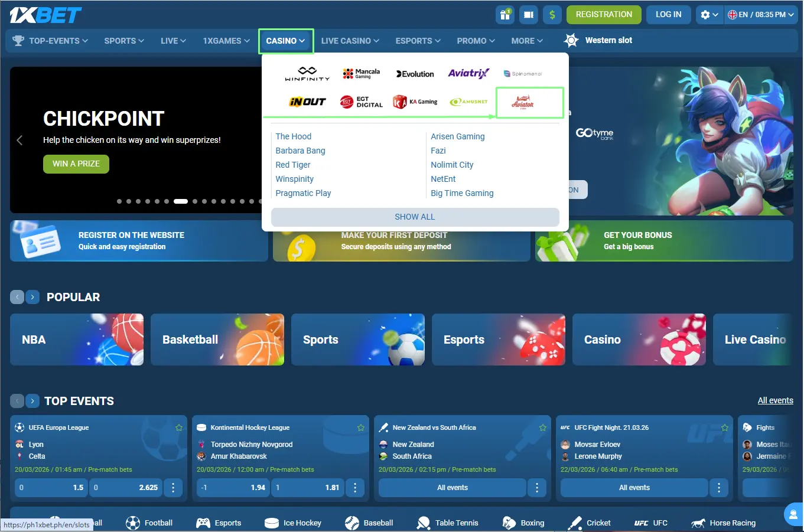Select the active elongated carousel indicator
Image resolution: width=804 pixels, height=532 pixels.
click(181, 201)
